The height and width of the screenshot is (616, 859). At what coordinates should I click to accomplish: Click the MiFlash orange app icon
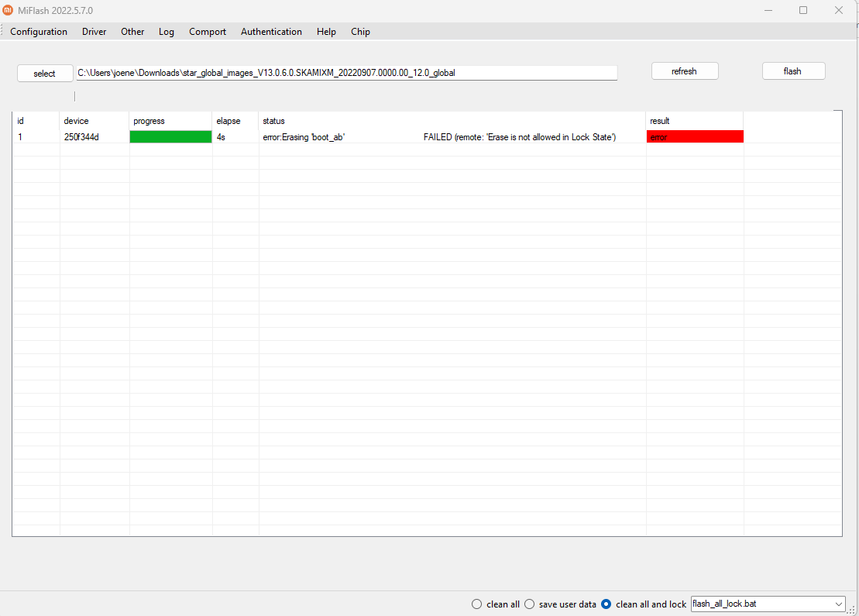coord(8,10)
